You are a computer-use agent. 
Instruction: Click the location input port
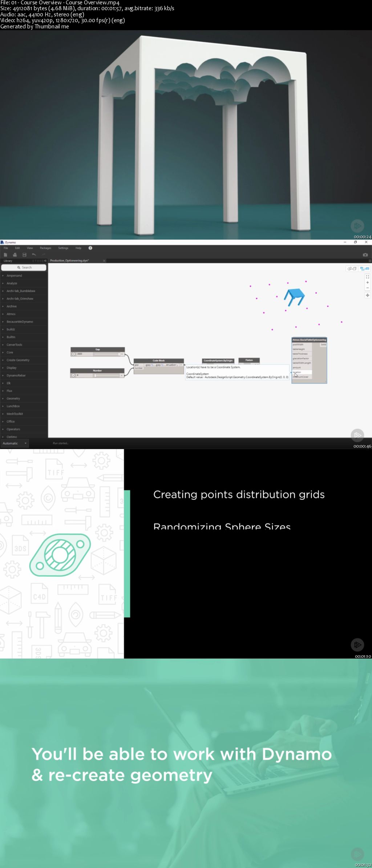pyautogui.click(x=302, y=372)
